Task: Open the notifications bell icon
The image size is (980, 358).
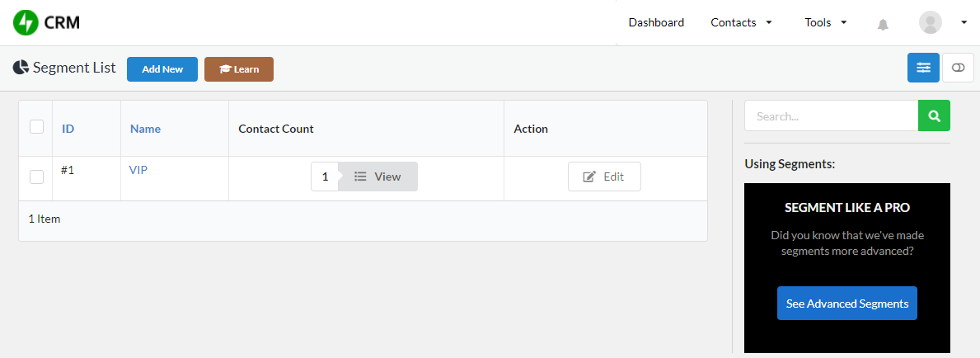Action: tap(883, 25)
